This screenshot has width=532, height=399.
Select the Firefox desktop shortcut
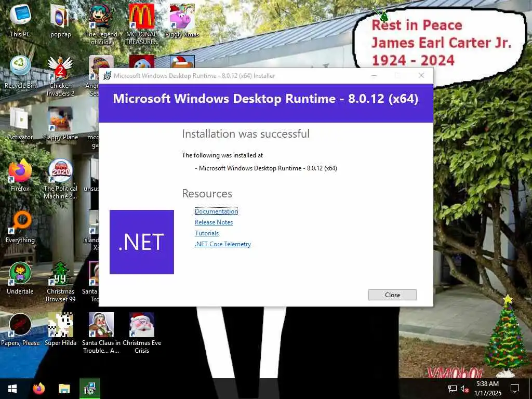tap(20, 175)
